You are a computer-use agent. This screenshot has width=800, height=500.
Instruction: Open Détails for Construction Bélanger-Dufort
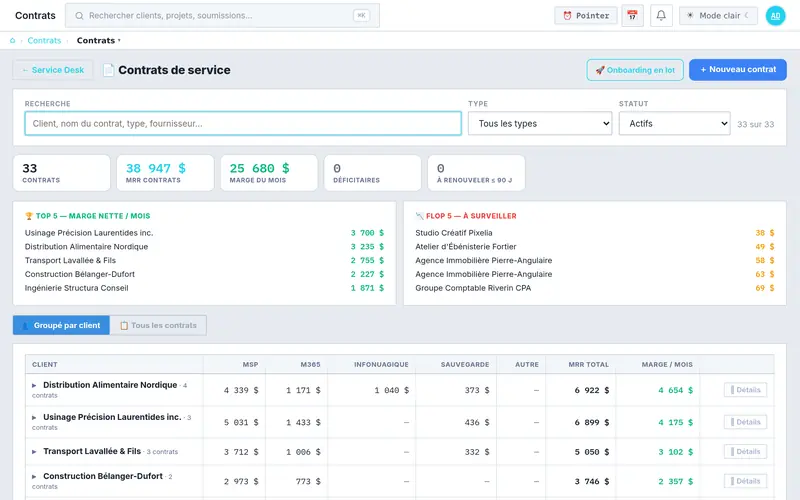point(745,481)
